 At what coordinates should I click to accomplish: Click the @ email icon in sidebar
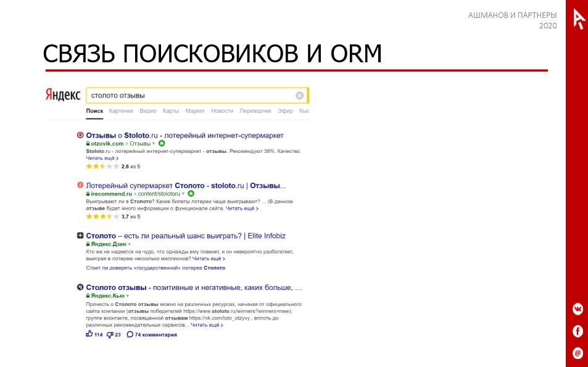[x=578, y=353]
